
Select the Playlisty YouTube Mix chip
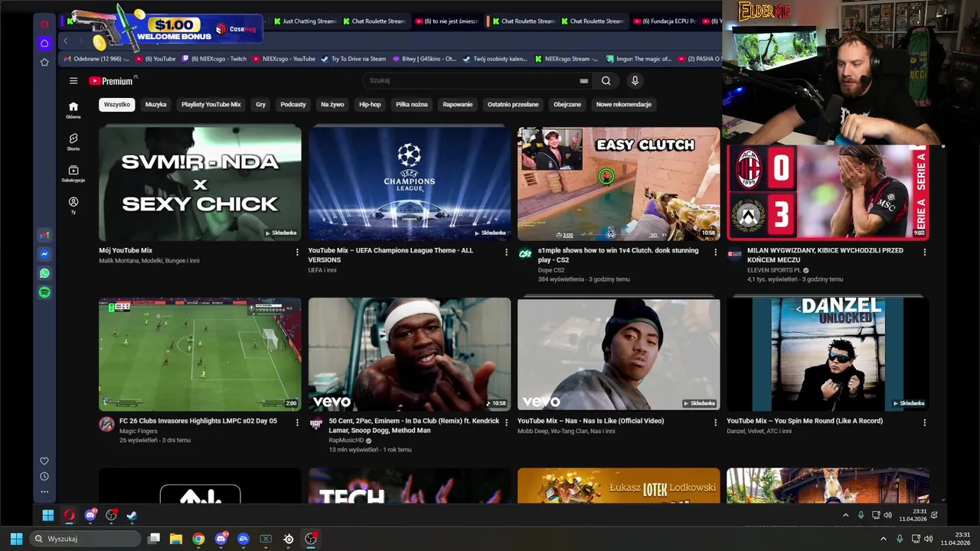[211, 104]
